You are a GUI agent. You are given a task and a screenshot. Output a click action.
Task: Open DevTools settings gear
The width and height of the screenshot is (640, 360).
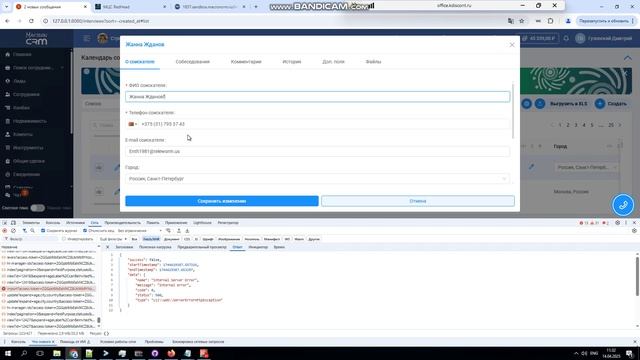click(618, 223)
